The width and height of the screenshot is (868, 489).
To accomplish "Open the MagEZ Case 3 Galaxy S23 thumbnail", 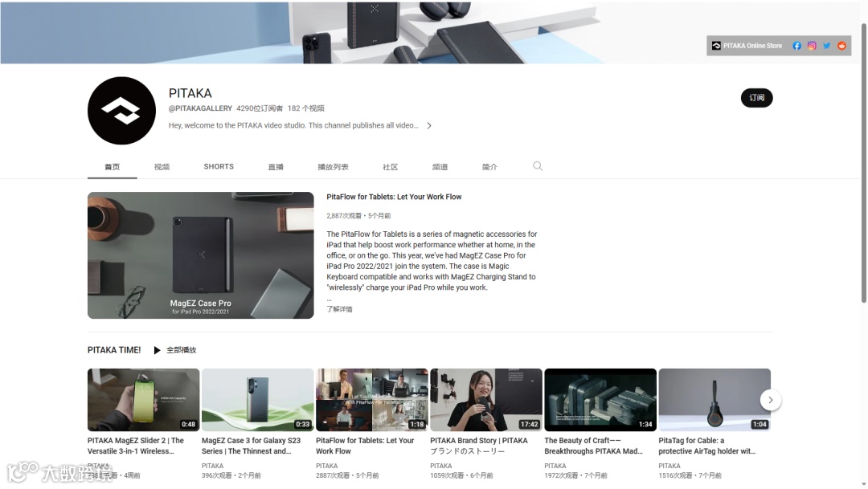I will coord(257,400).
